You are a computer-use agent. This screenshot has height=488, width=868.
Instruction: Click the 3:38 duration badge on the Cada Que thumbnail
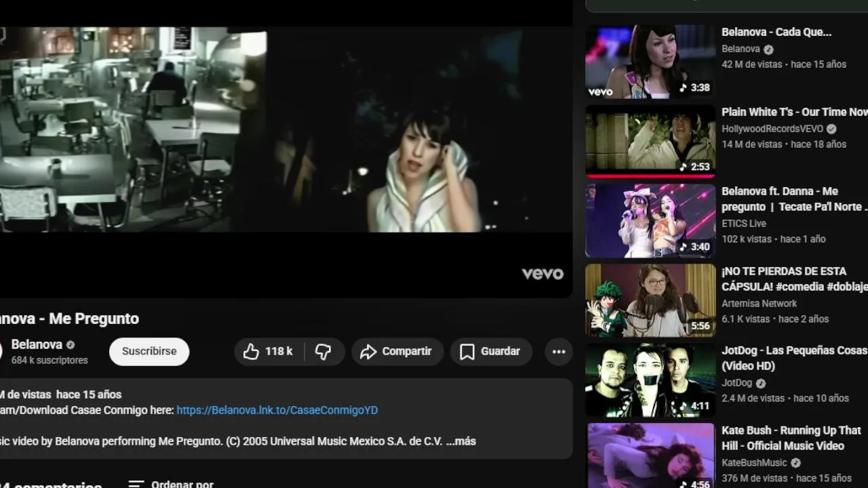coord(695,87)
